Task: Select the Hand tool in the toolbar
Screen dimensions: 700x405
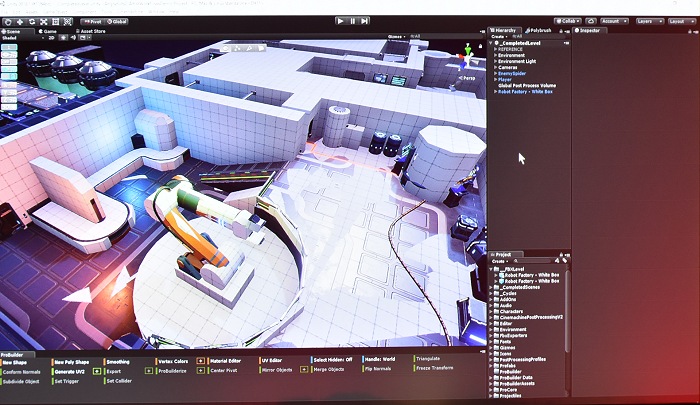Action: (x=8, y=21)
